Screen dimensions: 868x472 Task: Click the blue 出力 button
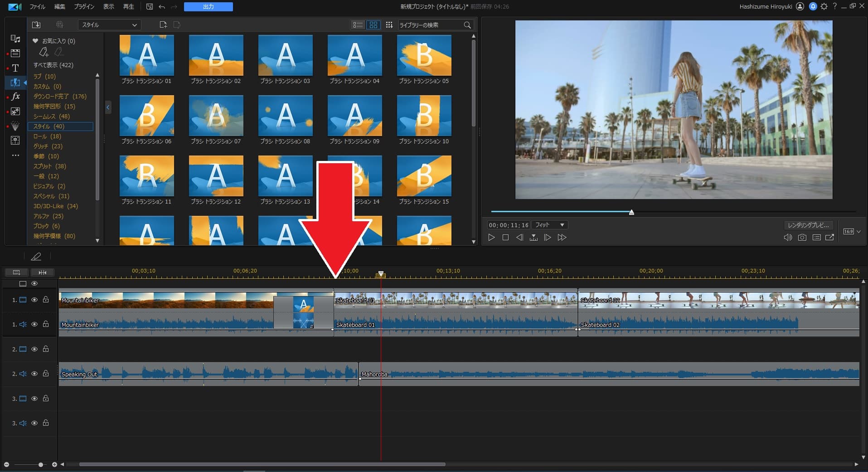209,7
